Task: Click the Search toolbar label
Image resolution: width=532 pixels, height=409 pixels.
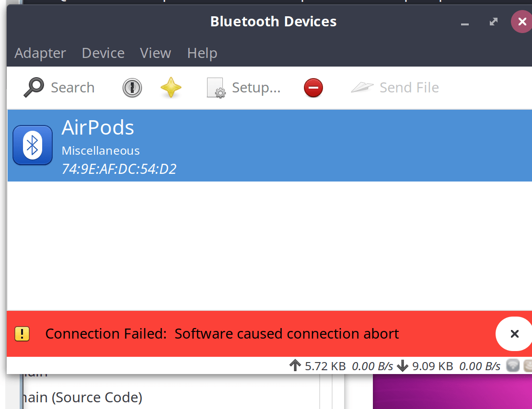Action: point(72,88)
